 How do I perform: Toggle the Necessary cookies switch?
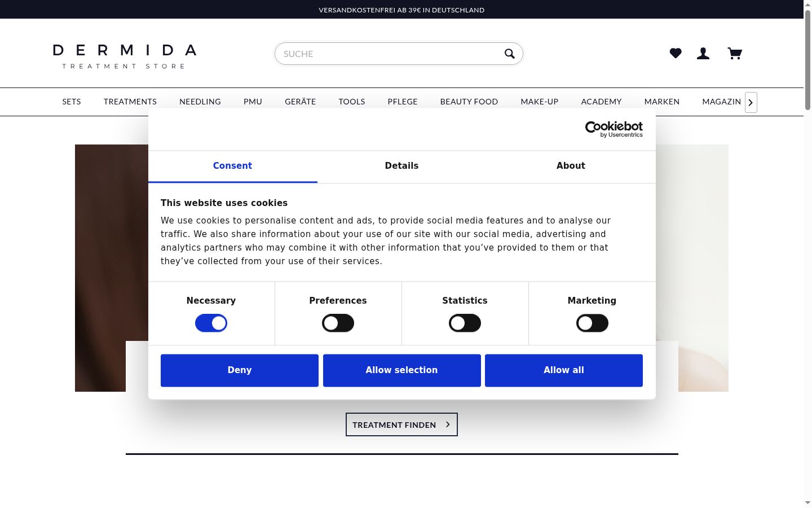tap(211, 323)
